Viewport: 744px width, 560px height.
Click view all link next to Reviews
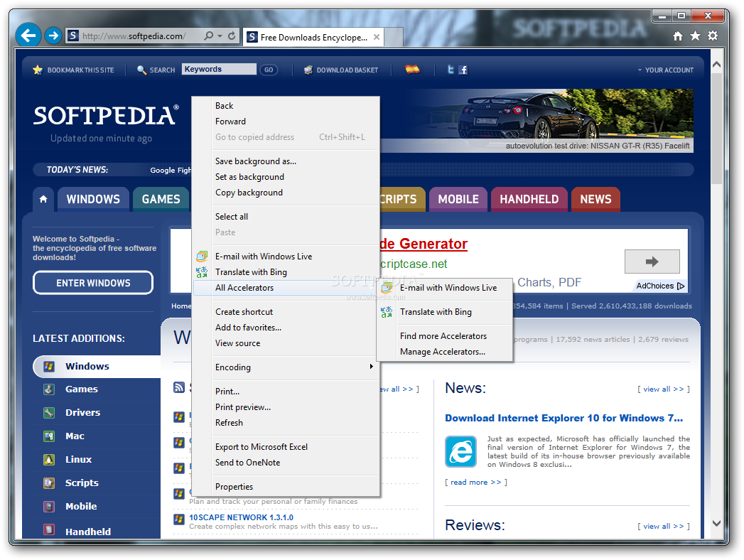[x=663, y=527]
